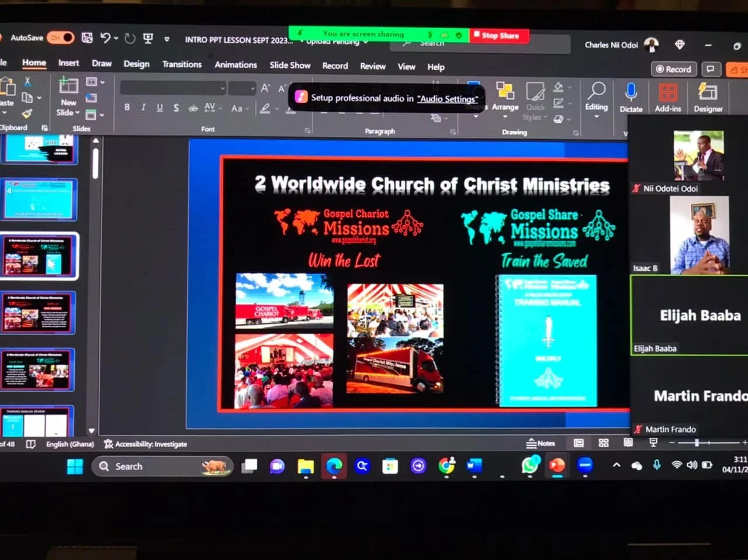The height and width of the screenshot is (560, 748).
Task: Open the Slide Show ribbon tab
Action: (290, 65)
